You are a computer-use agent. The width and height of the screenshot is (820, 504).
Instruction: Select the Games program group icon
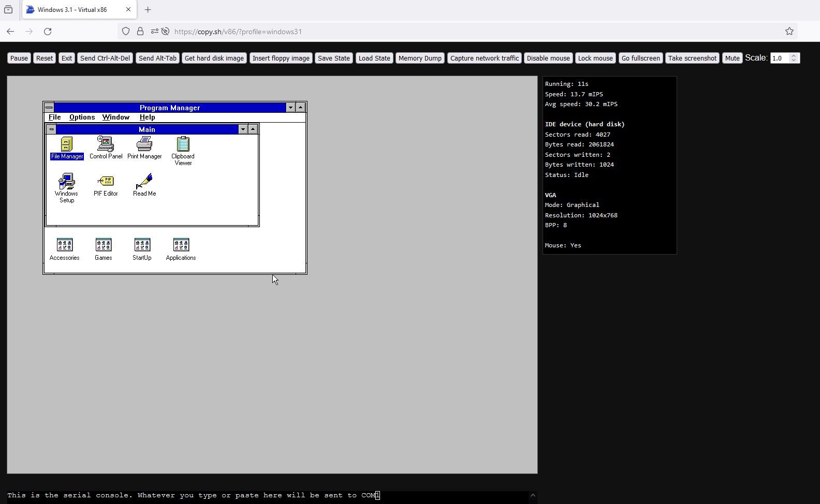(104, 249)
